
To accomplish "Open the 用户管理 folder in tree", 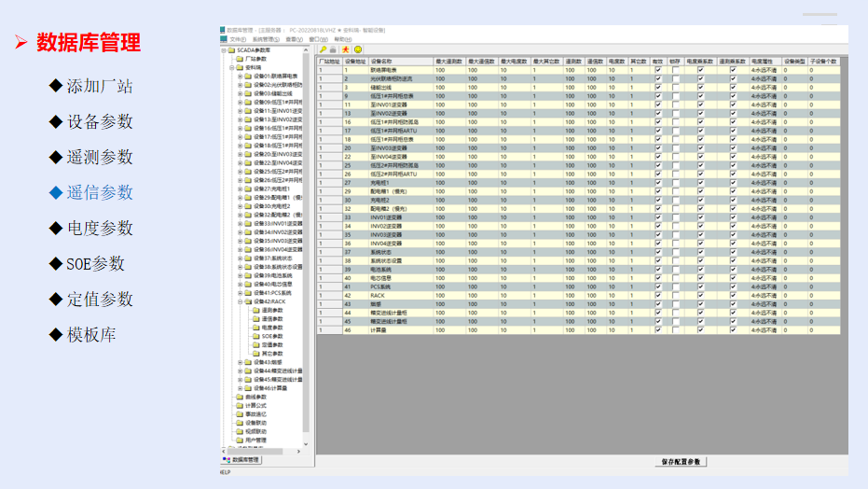I will pos(255,440).
